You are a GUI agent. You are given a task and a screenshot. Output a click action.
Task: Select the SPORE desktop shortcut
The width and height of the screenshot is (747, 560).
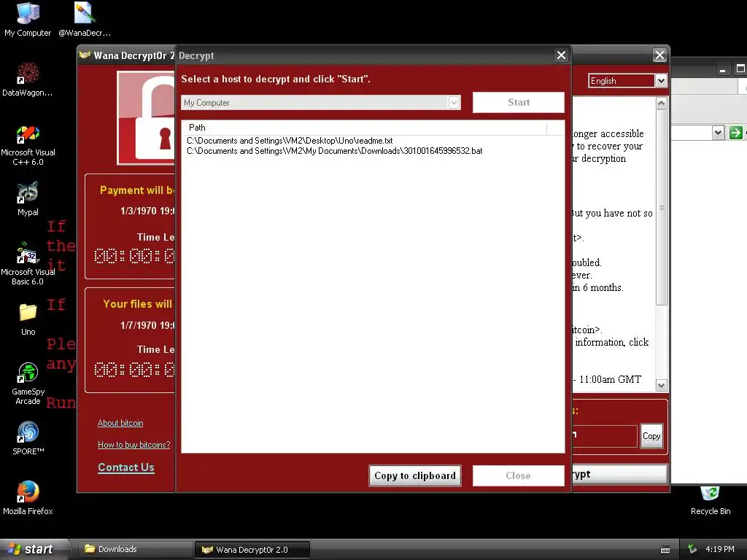[28, 438]
